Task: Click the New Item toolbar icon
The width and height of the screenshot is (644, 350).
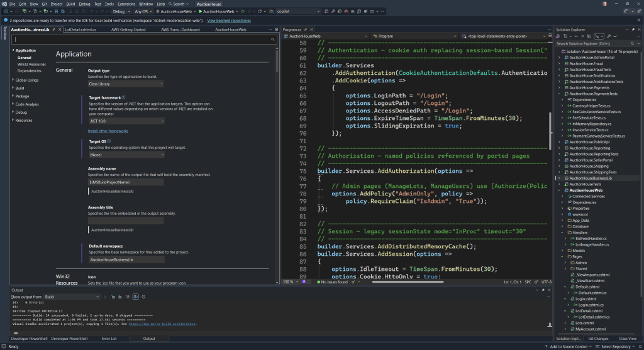Action: coord(25,11)
